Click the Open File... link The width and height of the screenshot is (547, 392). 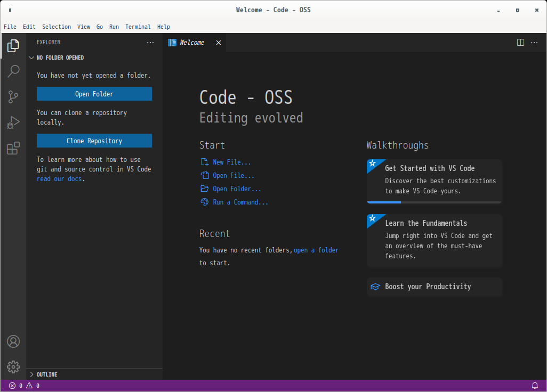point(234,175)
